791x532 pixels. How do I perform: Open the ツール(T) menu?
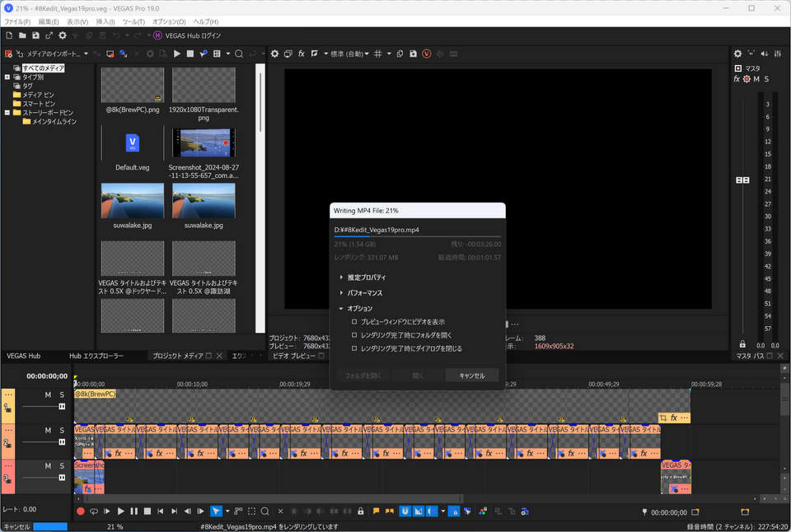point(133,21)
